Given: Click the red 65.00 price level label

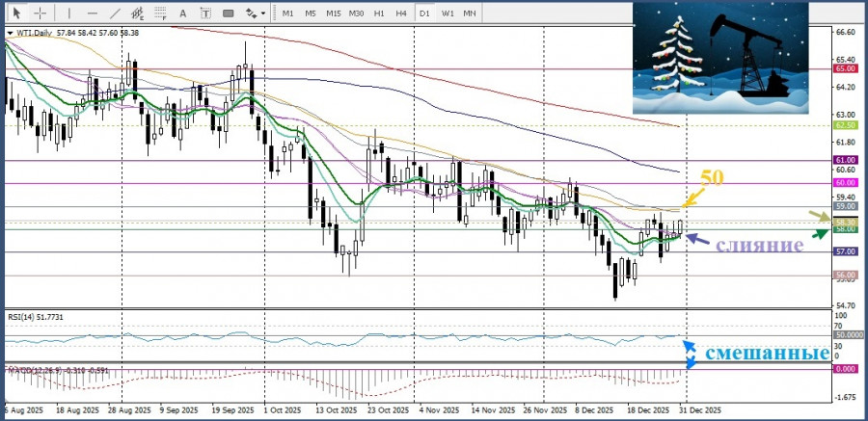Looking at the screenshot, I should (845, 69).
